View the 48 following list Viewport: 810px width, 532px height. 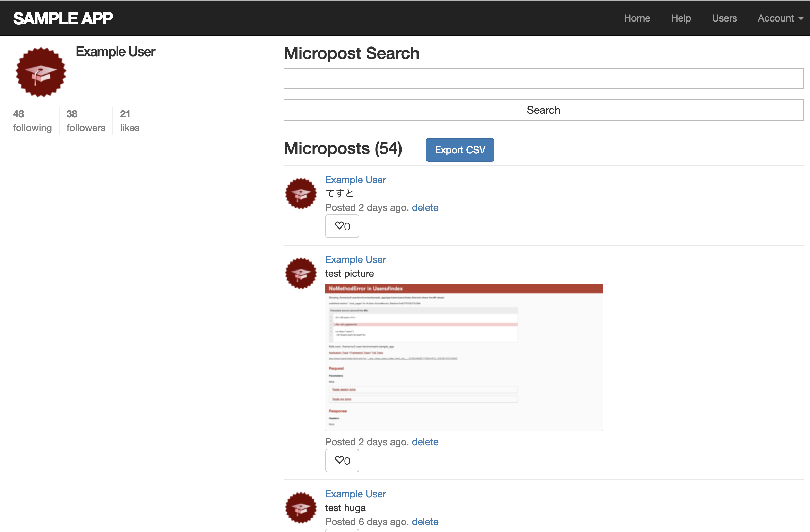tap(32, 121)
